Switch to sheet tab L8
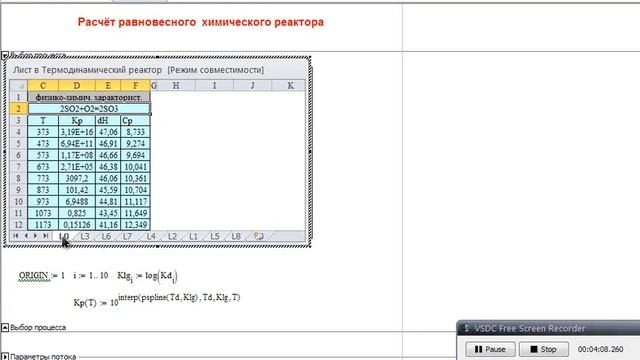This screenshot has width=640, height=360. [x=236, y=236]
